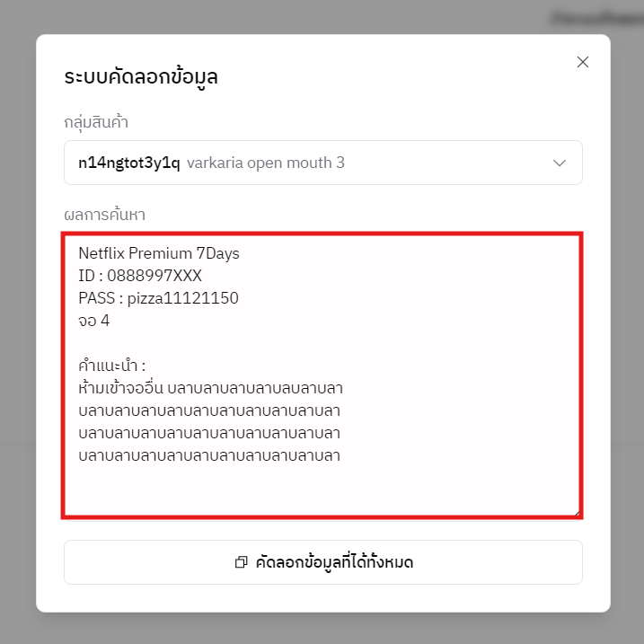Screen dimensions: 644x644
Task: Place cursor on the ID : 0888997XXX line
Action: [x=140, y=276]
